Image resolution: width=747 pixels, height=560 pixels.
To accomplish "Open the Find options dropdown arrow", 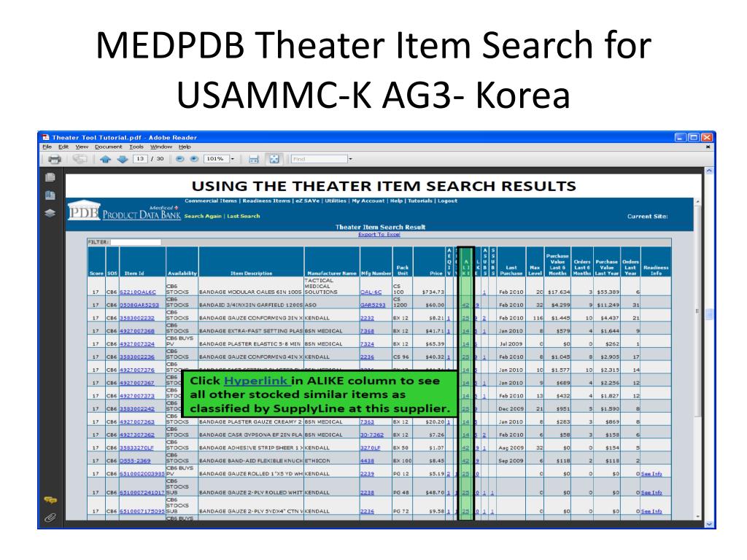I will 350,159.
